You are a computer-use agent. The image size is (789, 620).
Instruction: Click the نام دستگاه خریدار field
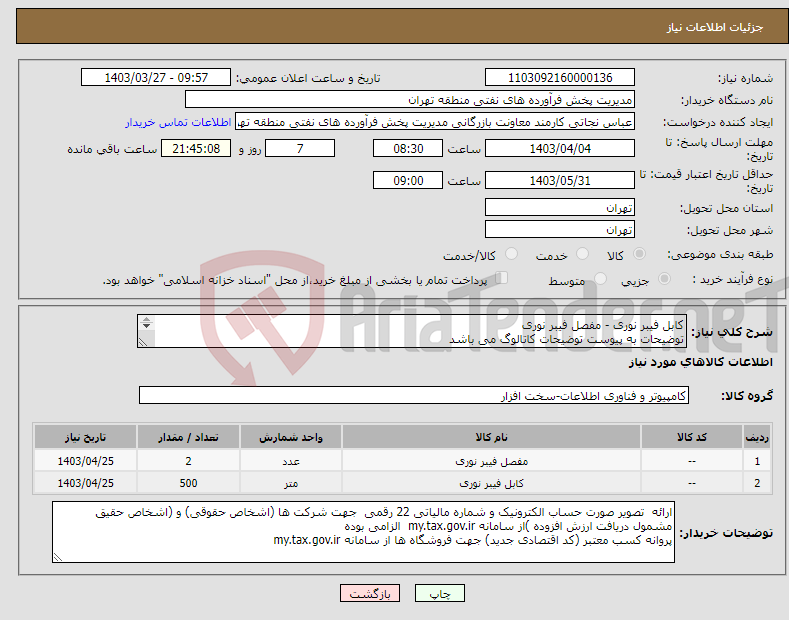pyautogui.click(x=410, y=100)
